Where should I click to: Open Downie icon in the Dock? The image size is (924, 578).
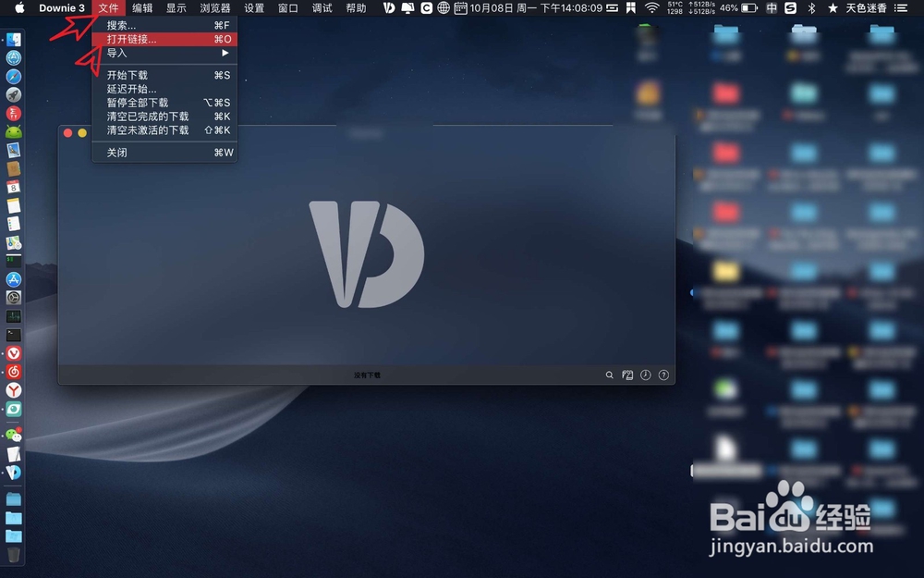14,473
